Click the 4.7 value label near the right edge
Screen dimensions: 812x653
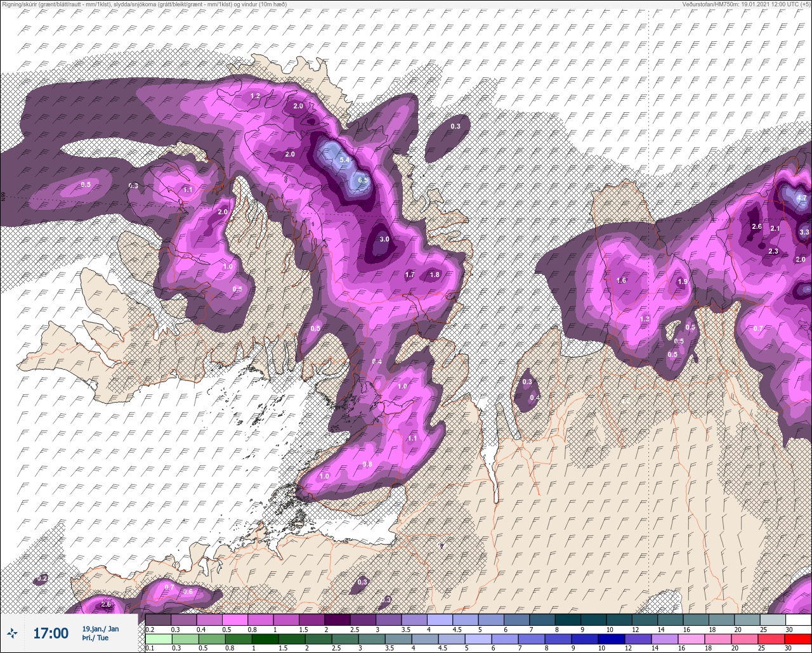(801, 198)
